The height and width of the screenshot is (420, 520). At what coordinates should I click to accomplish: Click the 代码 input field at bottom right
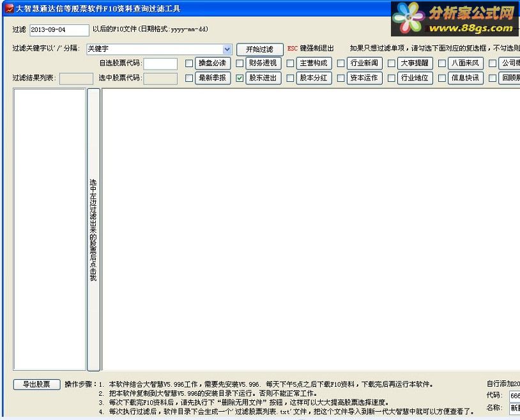point(515,396)
